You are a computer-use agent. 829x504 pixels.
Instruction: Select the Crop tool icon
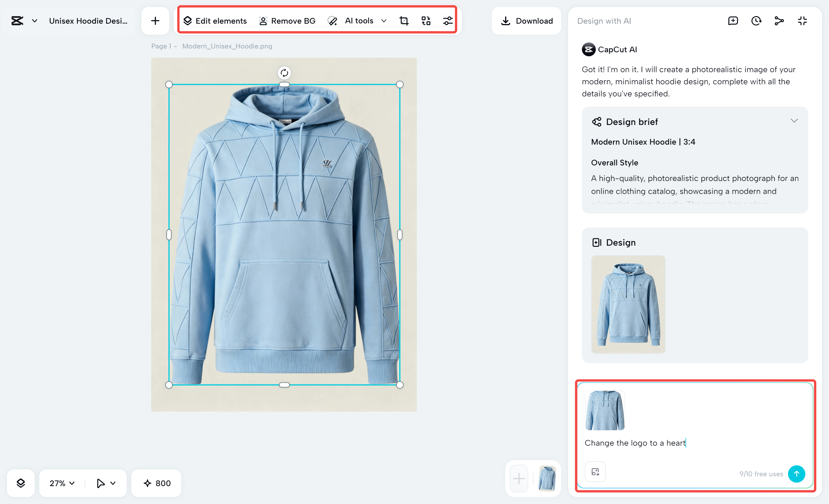[x=404, y=20]
